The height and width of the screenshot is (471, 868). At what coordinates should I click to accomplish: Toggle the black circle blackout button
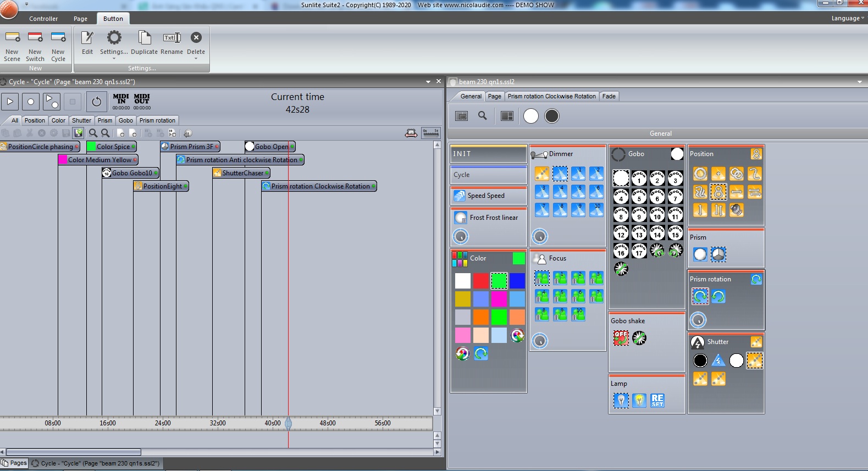(x=552, y=116)
